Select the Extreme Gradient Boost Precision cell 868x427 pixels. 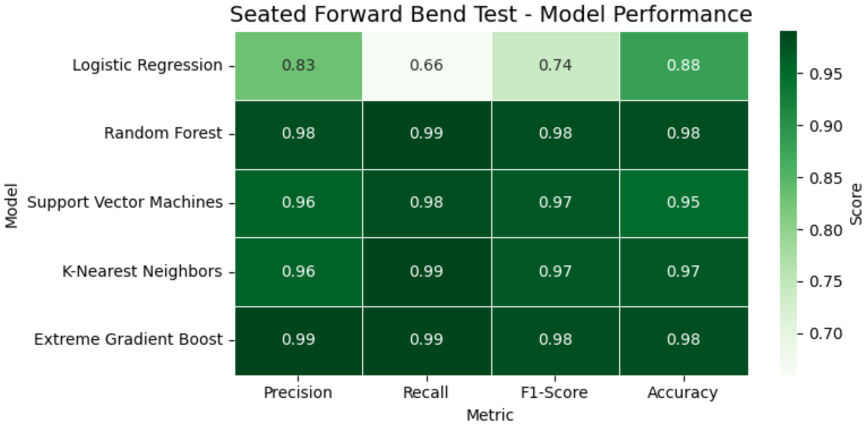click(x=299, y=340)
